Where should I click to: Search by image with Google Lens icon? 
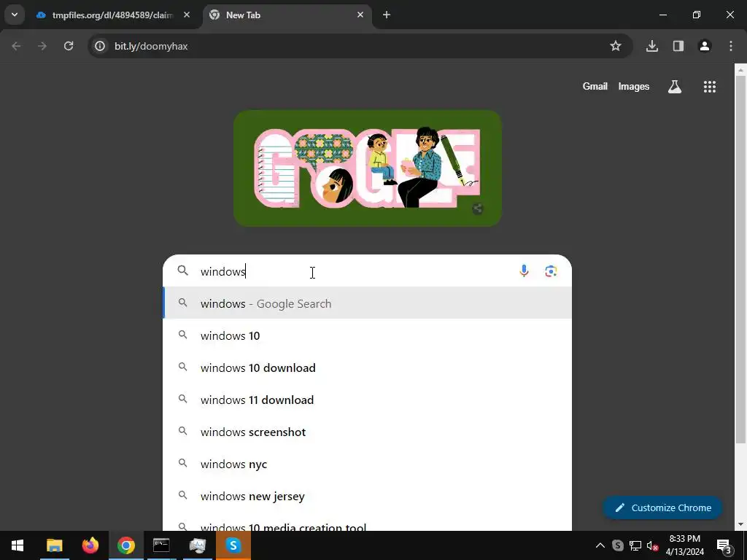click(x=551, y=271)
